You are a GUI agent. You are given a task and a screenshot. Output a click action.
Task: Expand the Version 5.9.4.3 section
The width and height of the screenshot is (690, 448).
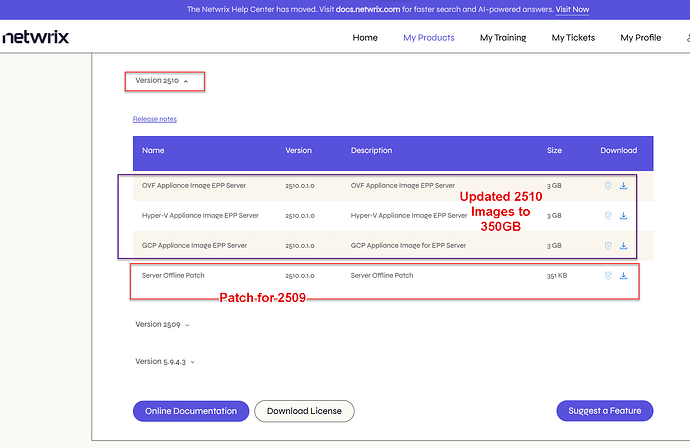[165, 361]
